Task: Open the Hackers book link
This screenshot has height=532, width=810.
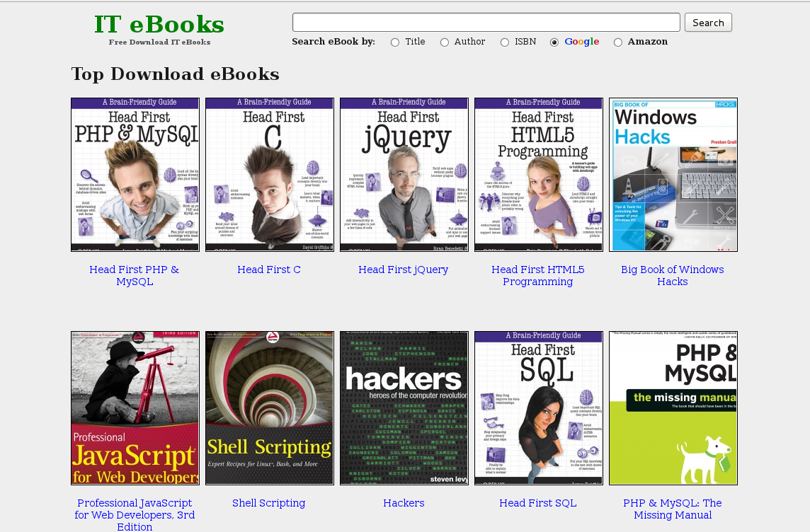Action: (404, 503)
